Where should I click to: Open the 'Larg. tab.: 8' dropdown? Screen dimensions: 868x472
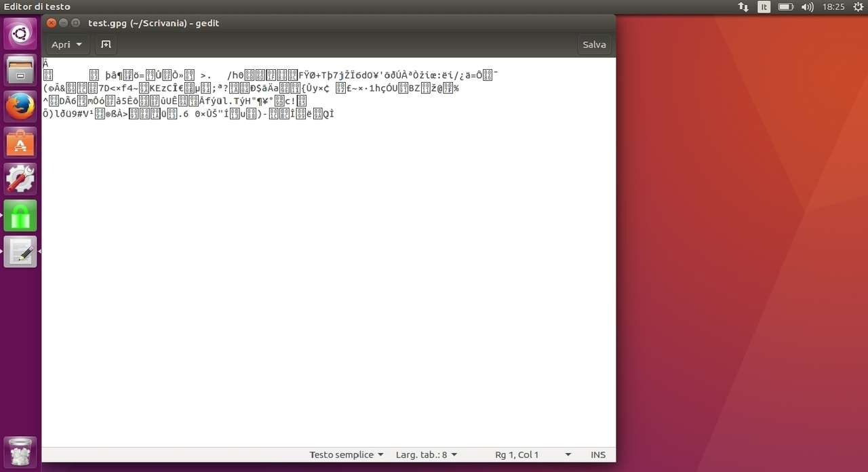click(x=427, y=455)
